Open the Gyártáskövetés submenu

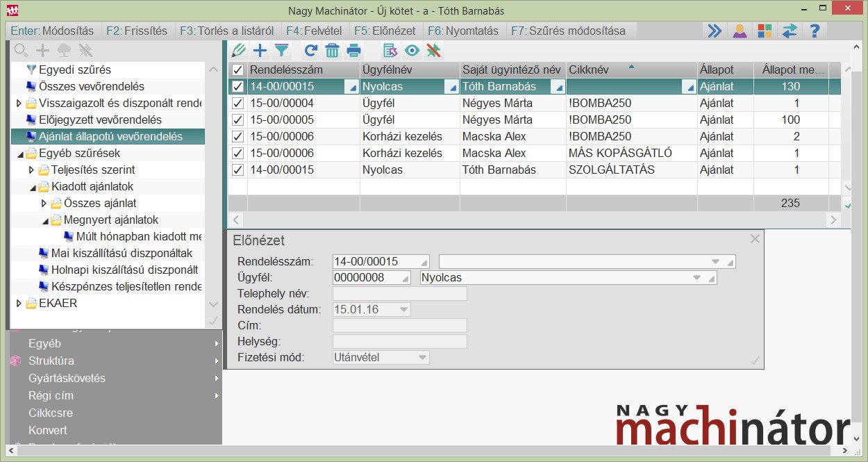pyautogui.click(x=67, y=379)
